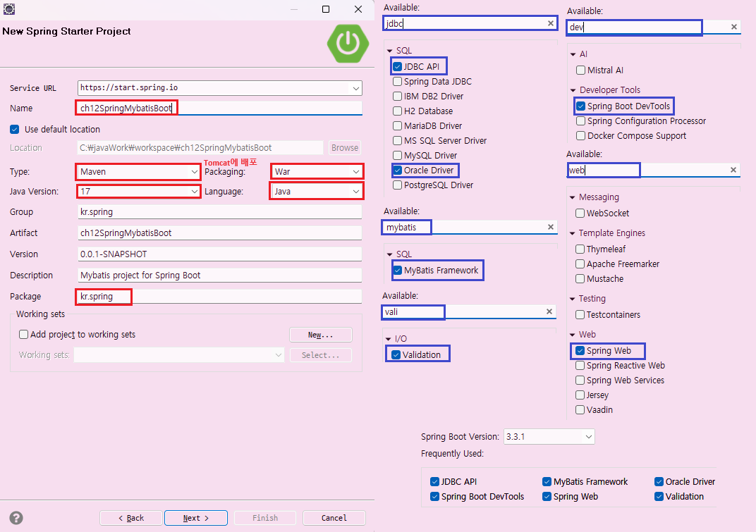Screen dimensions: 756x532
Task: Check Spring Data JDBC dependency
Action: click(x=397, y=82)
